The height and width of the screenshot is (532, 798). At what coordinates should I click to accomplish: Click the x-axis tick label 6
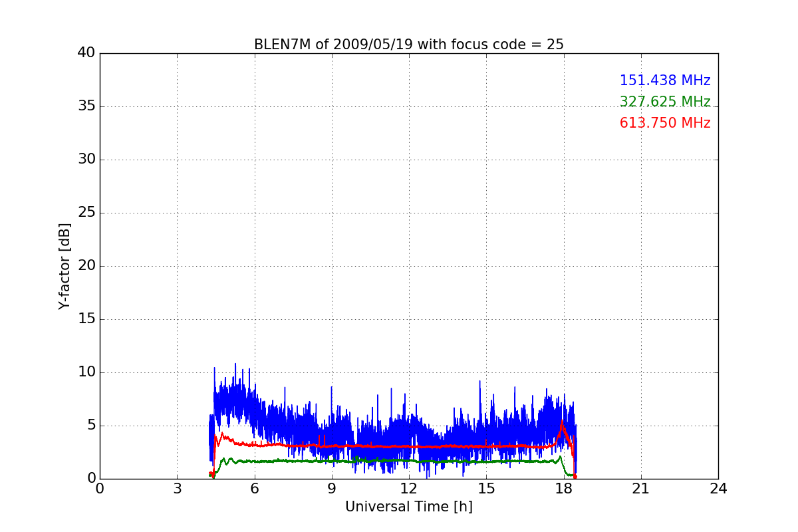pyautogui.click(x=254, y=489)
